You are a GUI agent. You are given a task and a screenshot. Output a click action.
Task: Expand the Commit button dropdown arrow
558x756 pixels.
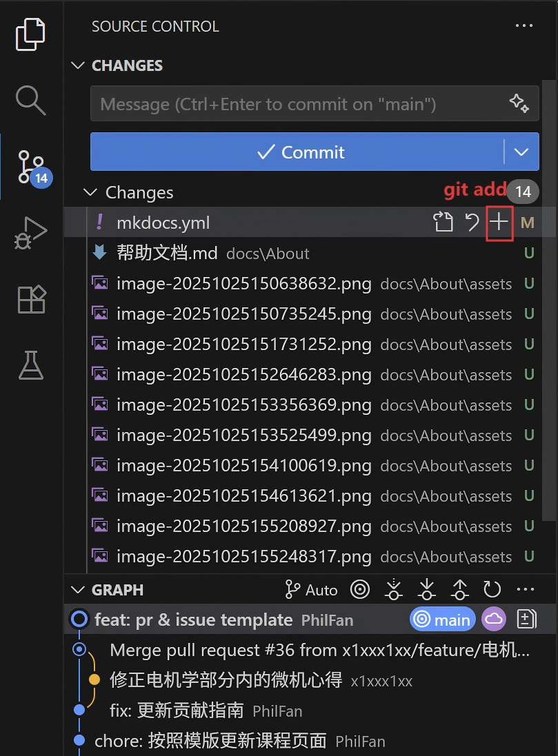(x=521, y=152)
